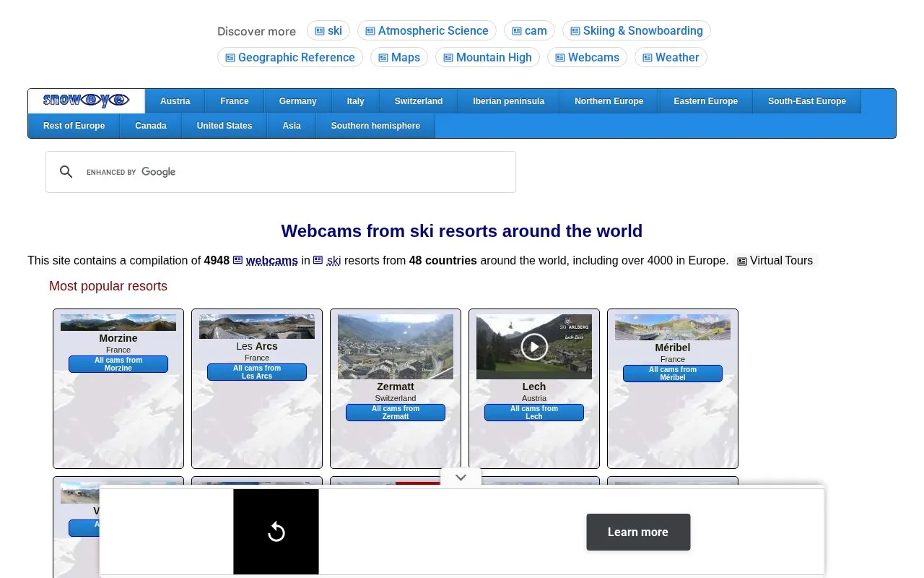Image resolution: width=924 pixels, height=578 pixels.
Task: Click the Les Arcs resort name
Action: pyautogui.click(x=257, y=346)
